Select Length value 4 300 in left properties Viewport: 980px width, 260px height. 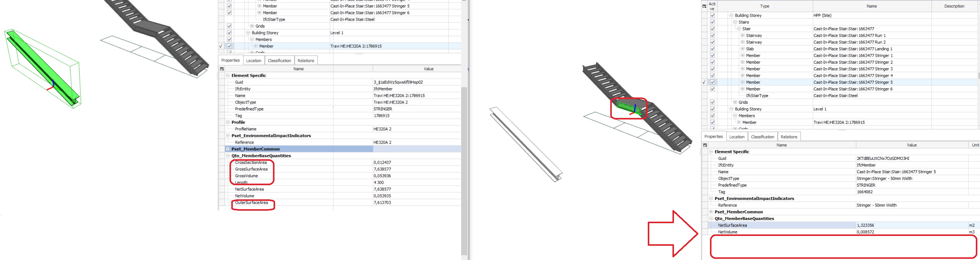[379, 182]
